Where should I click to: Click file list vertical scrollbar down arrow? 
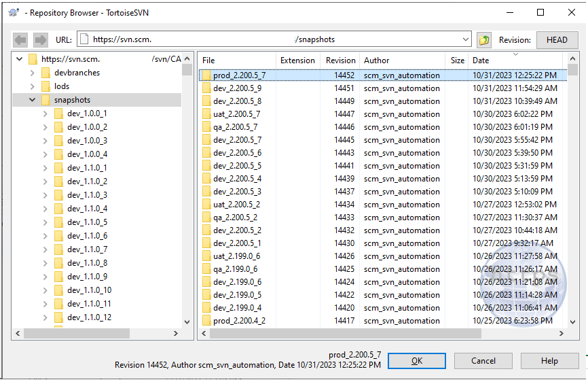[x=572, y=322]
